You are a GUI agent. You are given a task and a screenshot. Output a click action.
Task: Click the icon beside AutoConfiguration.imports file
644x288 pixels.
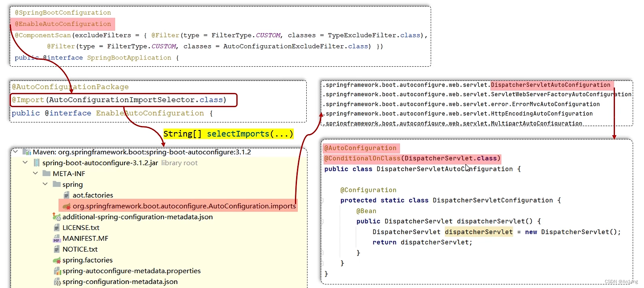(x=67, y=206)
